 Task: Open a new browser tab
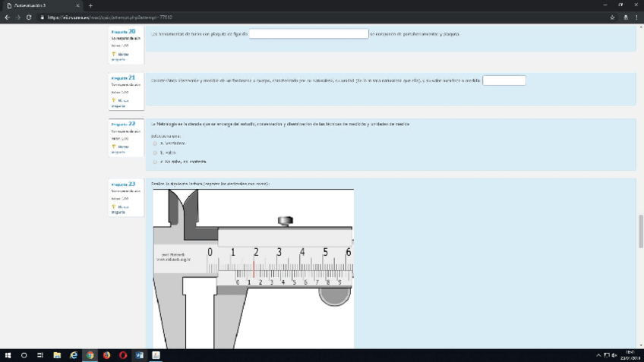(x=90, y=5)
